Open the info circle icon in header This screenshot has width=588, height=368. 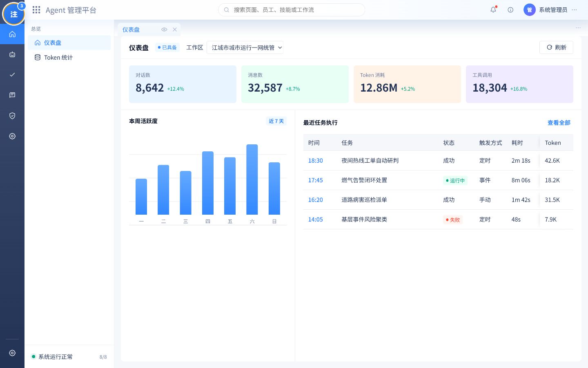tap(510, 10)
